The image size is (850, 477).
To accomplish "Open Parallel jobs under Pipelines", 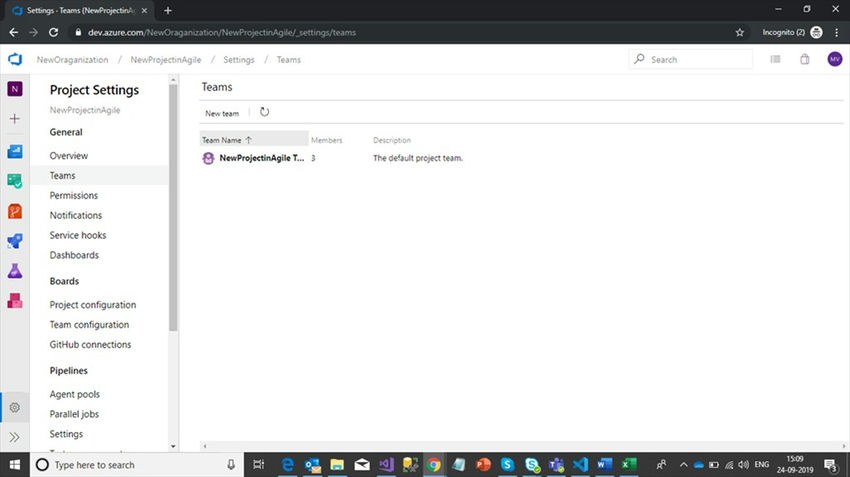I will 74,414.
